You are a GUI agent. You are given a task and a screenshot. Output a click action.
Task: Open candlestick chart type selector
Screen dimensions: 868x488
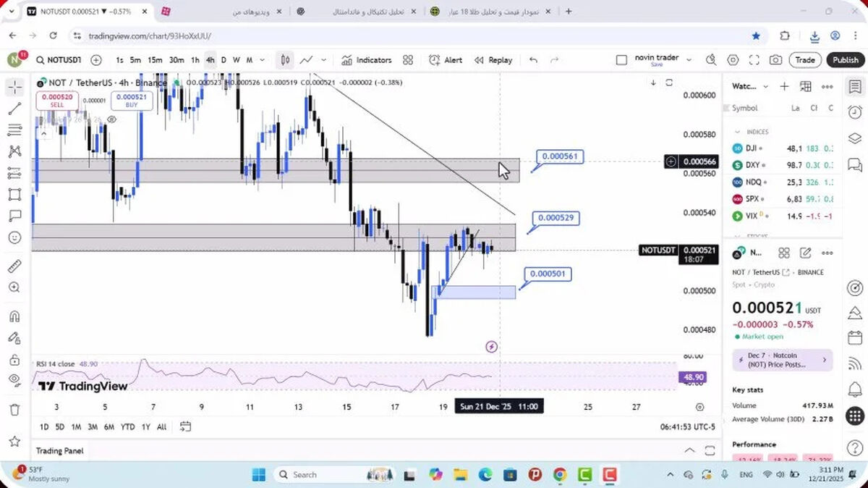pyautogui.click(x=286, y=60)
